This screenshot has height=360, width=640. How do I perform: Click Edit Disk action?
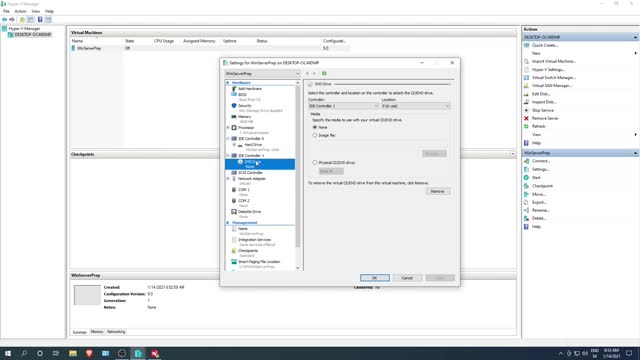click(541, 94)
